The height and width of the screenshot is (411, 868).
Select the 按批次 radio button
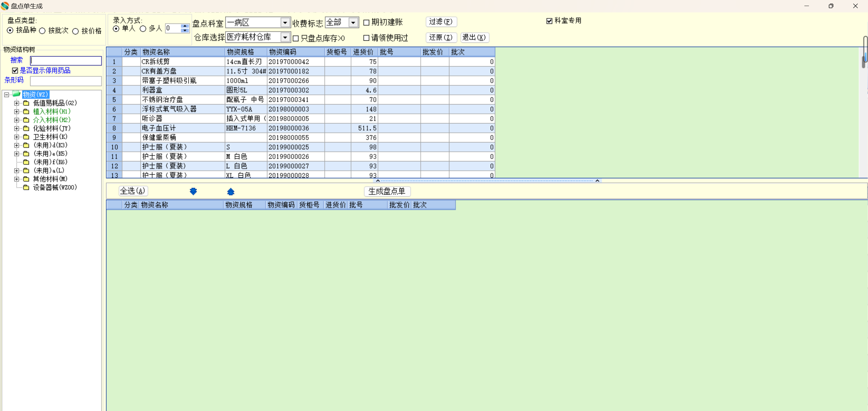coord(42,31)
